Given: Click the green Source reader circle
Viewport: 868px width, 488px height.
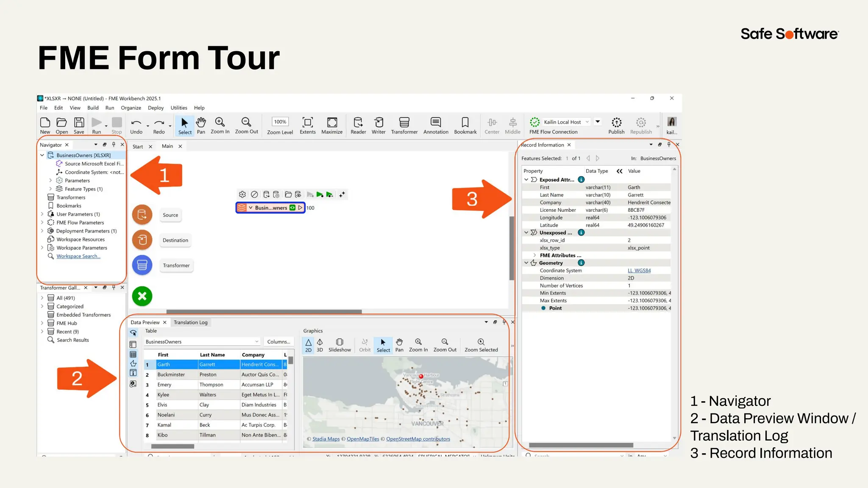Looking at the screenshot, I should click(142, 215).
